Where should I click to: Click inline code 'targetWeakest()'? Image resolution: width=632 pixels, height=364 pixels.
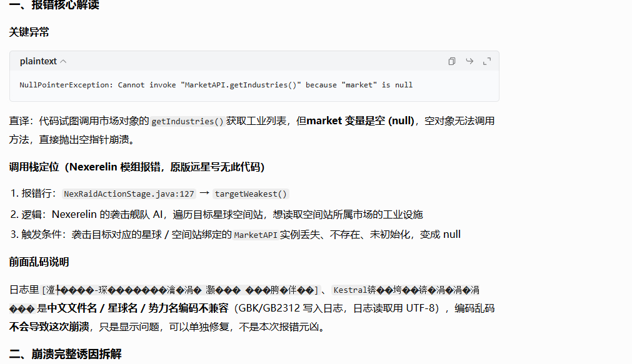pyautogui.click(x=251, y=194)
